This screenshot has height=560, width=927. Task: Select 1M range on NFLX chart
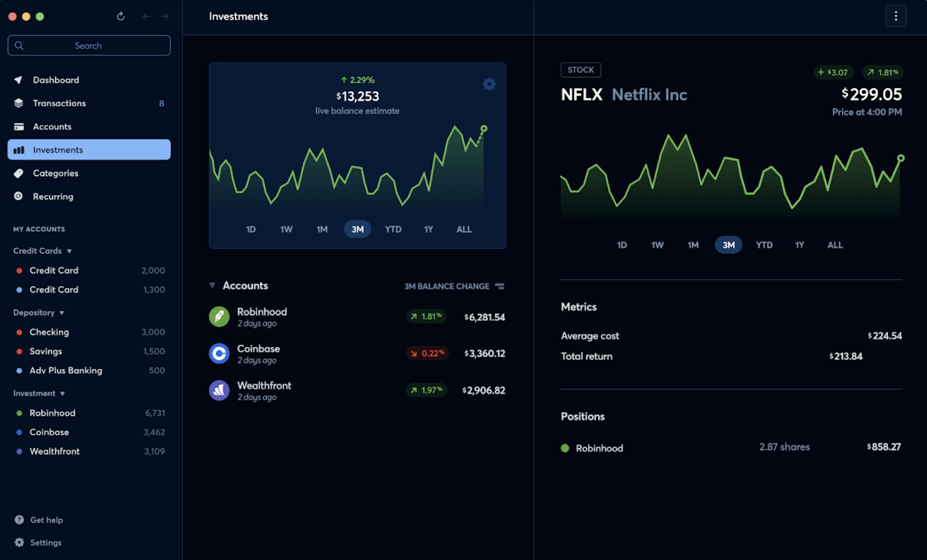tap(693, 245)
